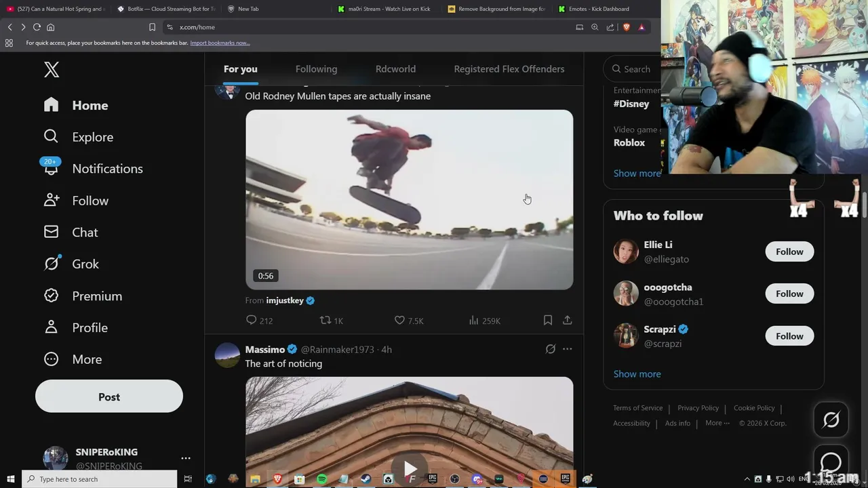
Task: Open the Follow section in sidebar
Action: (x=76, y=201)
